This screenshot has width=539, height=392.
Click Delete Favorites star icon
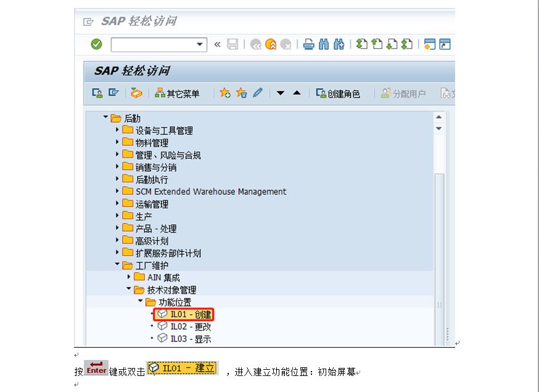(x=241, y=92)
